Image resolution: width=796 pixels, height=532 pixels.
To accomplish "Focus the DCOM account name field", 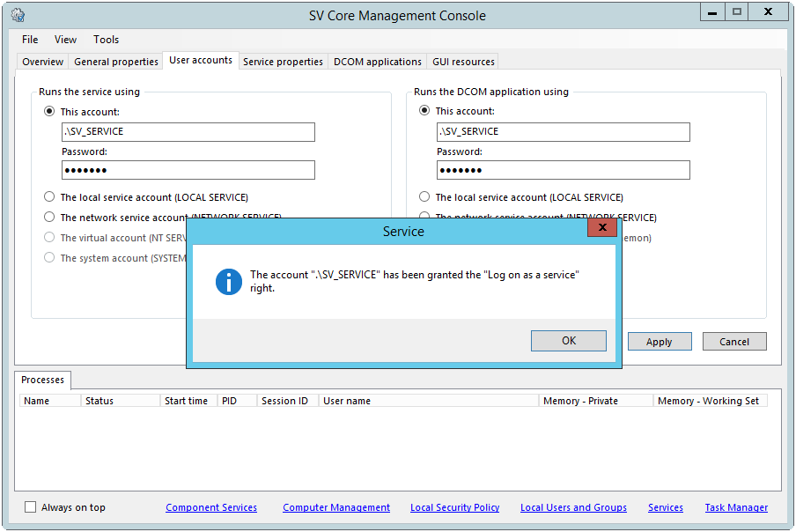I will (x=564, y=132).
